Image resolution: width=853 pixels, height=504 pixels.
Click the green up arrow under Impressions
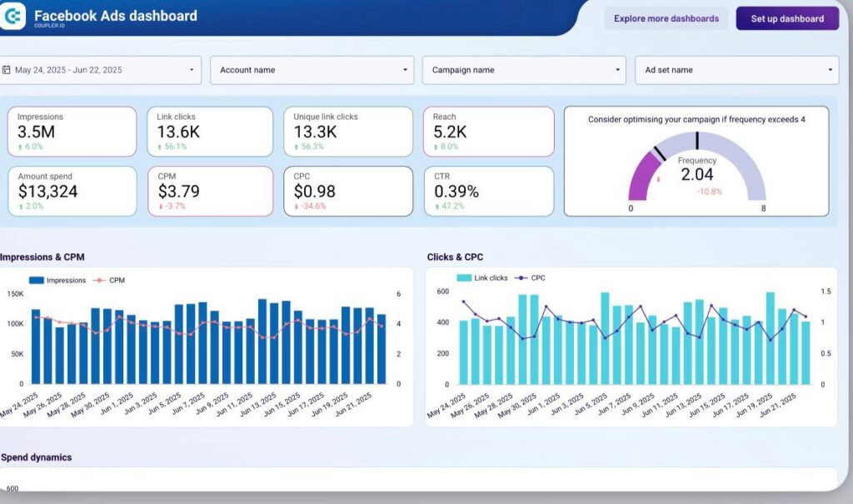tap(20, 147)
